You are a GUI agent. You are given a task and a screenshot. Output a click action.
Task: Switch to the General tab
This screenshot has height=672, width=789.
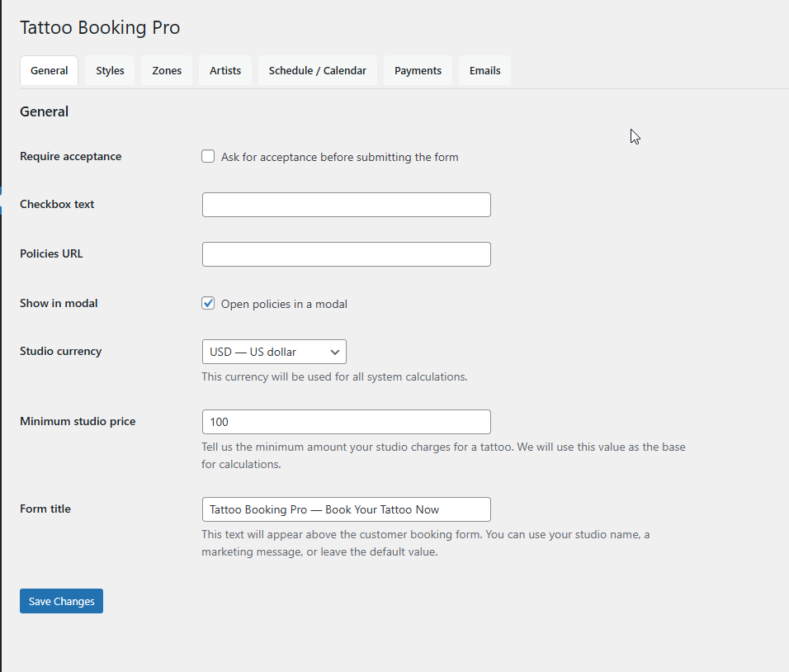[49, 71]
